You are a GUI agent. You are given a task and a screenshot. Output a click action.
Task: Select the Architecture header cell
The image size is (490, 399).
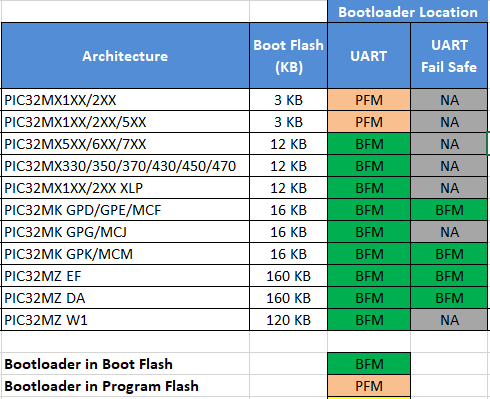point(125,56)
